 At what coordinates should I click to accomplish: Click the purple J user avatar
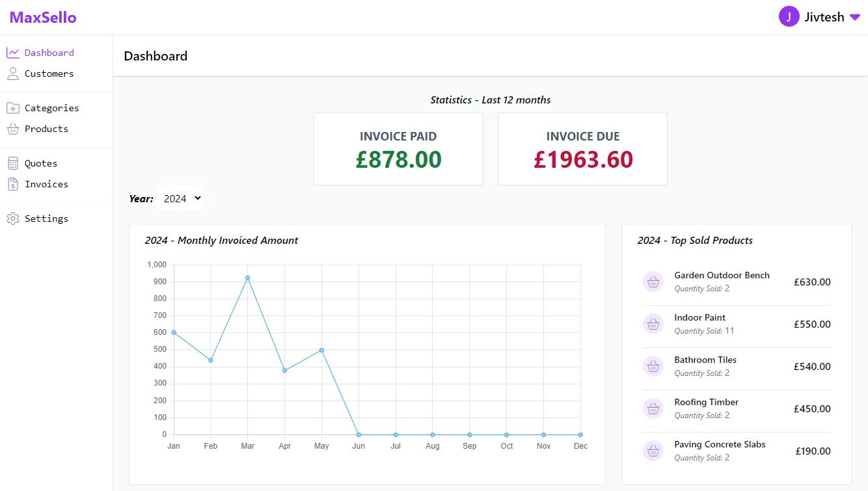pos(789,17)
